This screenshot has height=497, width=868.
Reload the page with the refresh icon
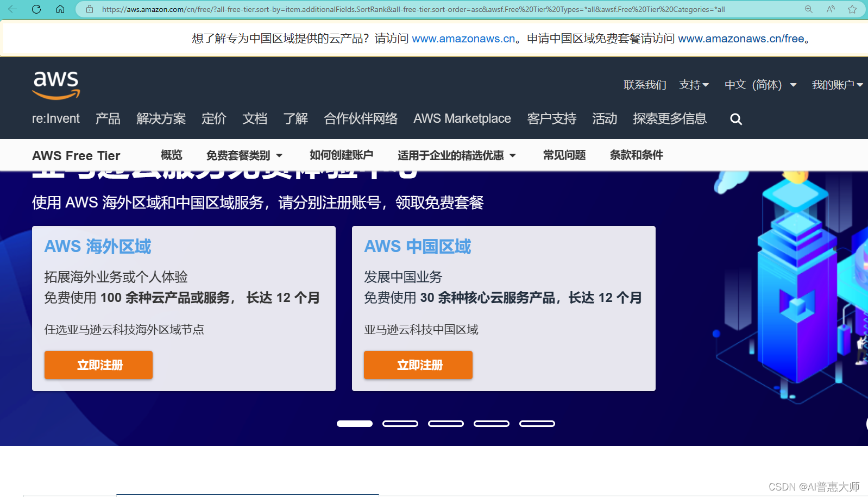tap(36, 9)
